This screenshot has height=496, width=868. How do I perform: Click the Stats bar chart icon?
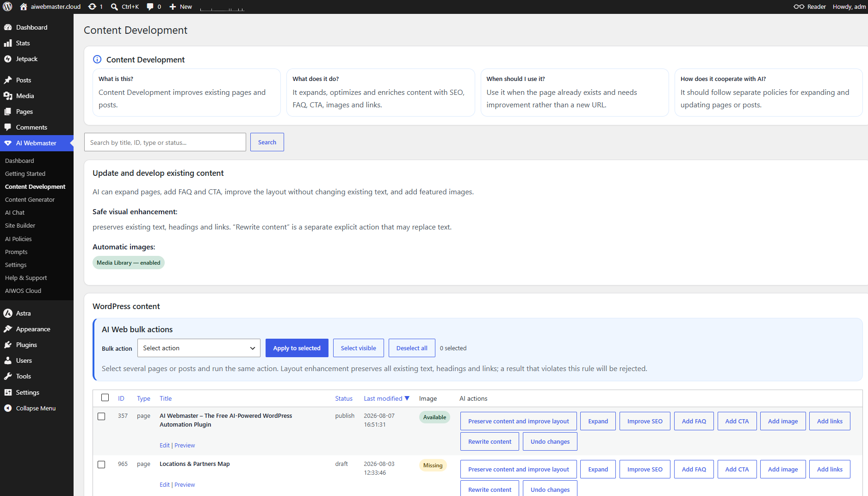click(x=8, y=43)
